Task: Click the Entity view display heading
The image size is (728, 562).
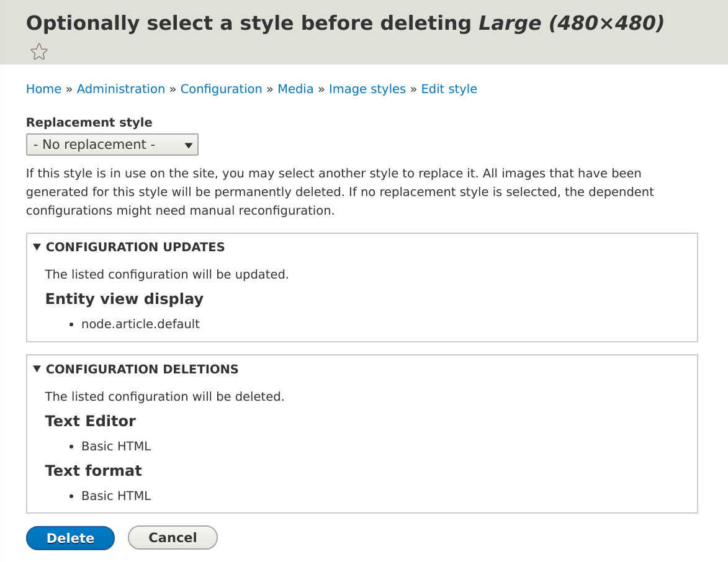Action: [x=124, y=299]
